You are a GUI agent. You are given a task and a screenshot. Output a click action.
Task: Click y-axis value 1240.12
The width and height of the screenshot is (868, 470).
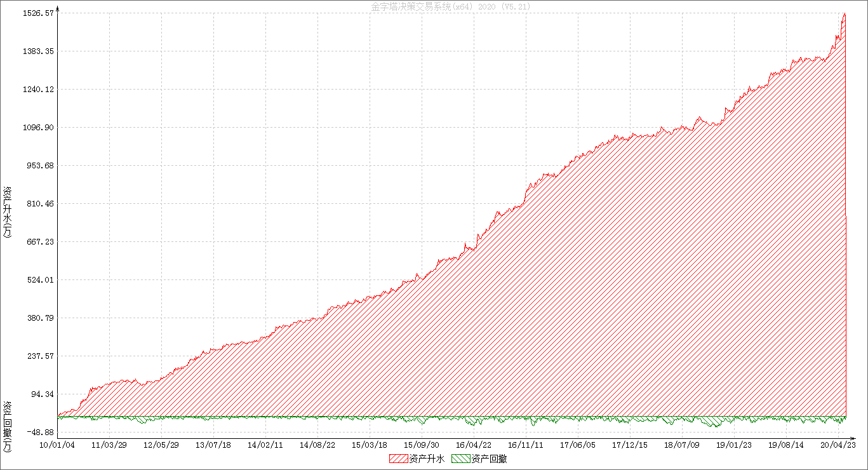[x=37, y=89]
